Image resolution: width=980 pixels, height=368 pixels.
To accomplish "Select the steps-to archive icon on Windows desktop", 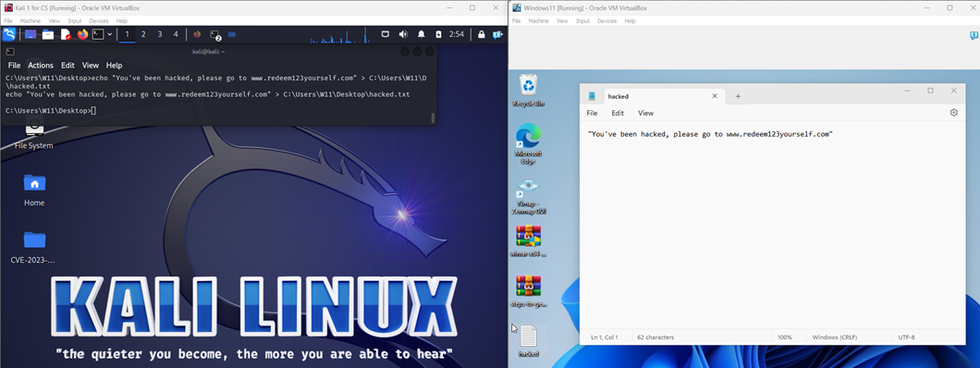I will pyautogui.click(x=529, y=292).
